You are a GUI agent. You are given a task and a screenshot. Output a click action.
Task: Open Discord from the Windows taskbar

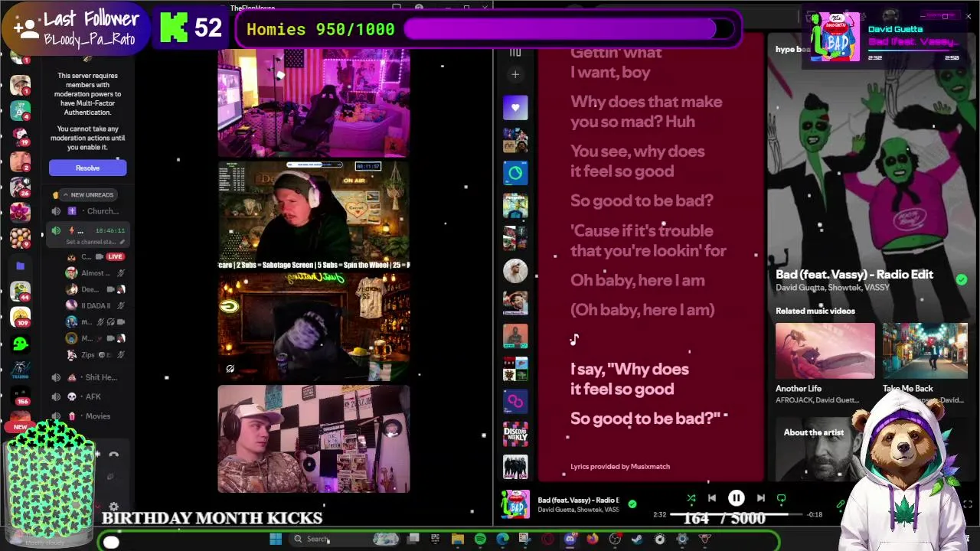(570, 539)
